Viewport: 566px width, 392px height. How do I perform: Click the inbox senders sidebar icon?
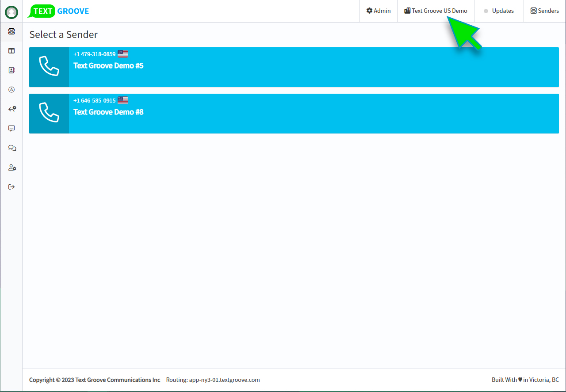pyautogui.click(x=11, y=31)
